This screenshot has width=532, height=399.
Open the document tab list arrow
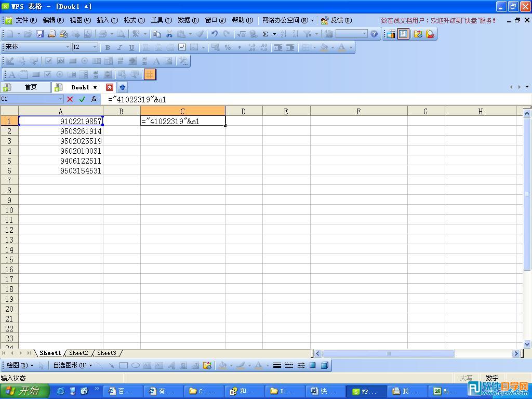527,87
